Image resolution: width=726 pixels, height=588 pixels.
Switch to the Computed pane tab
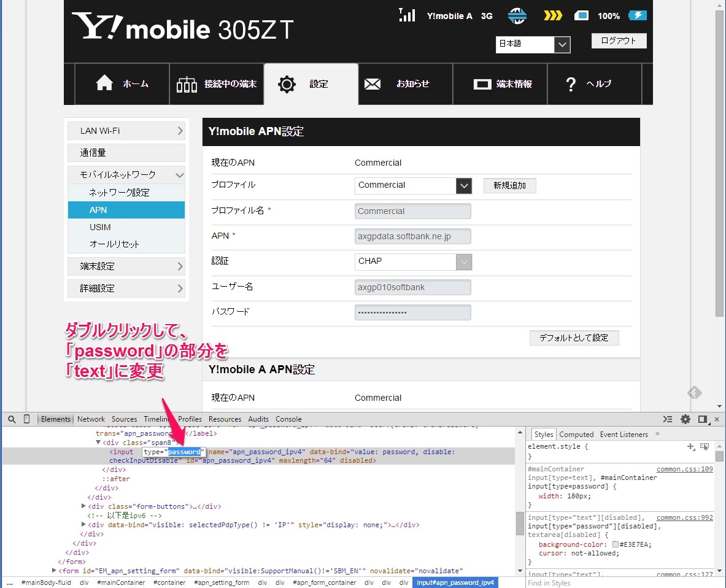coord(576,435)
